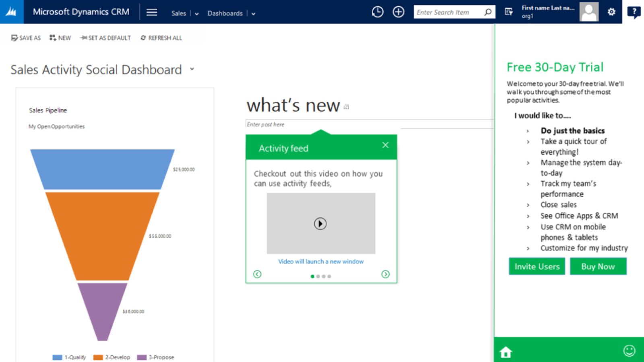Click the $25,000.00 funnel value label
Image resolution: width=644 pixels, height=362 pixels.
184,170
